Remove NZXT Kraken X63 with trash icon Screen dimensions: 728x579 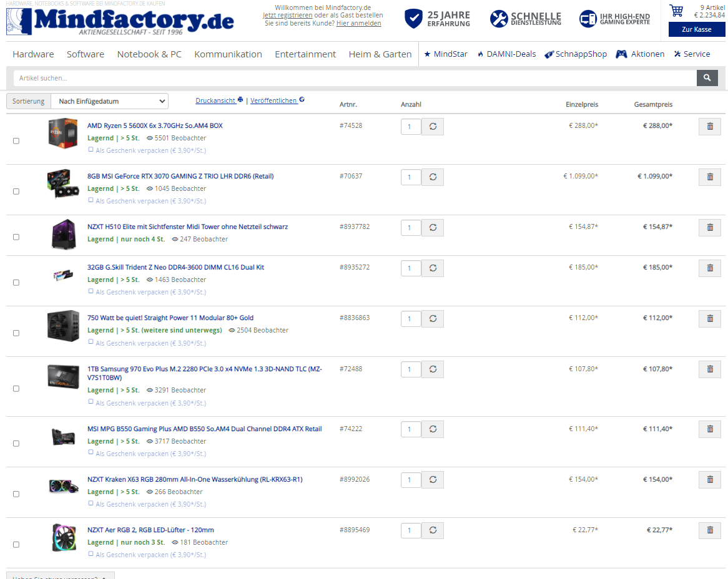pos(710,480)
